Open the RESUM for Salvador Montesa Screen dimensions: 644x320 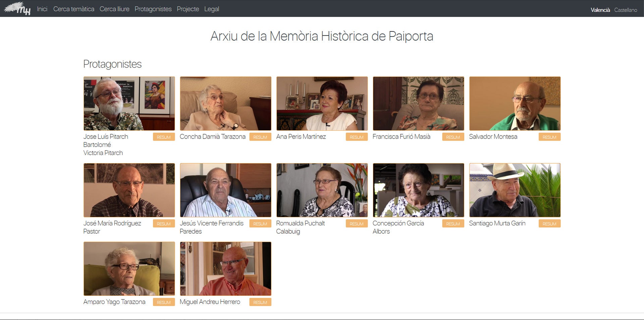point(549,137)
